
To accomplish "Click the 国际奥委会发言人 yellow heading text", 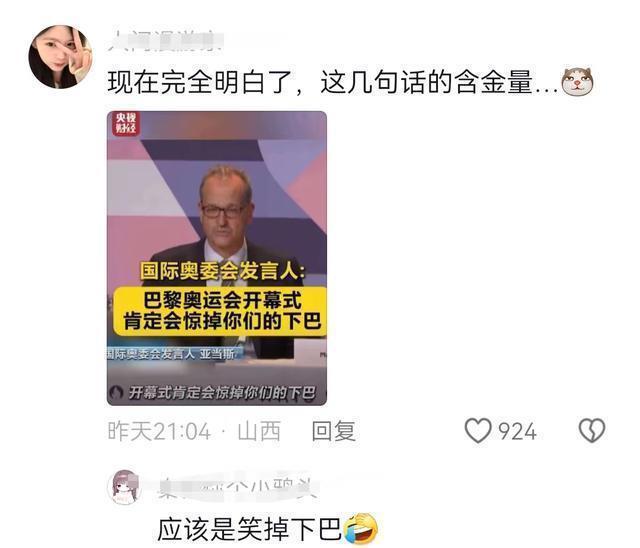I will click(222, 271).
